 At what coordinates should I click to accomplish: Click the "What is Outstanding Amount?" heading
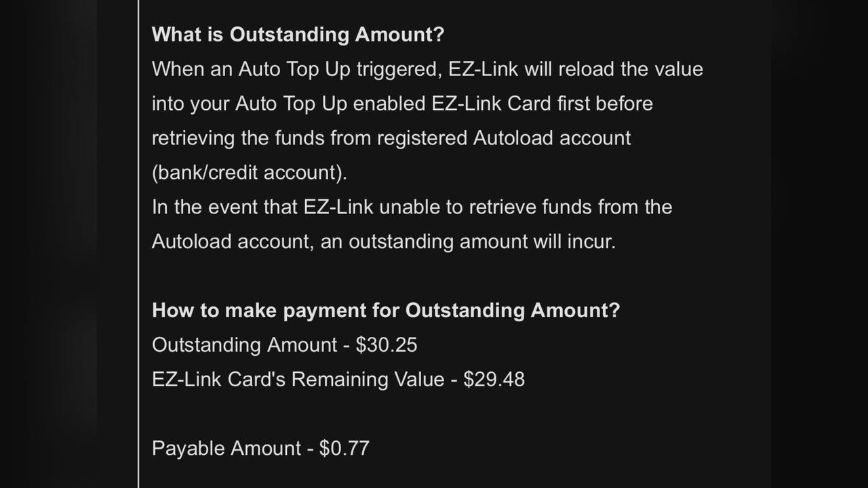[x=298, y=35]
